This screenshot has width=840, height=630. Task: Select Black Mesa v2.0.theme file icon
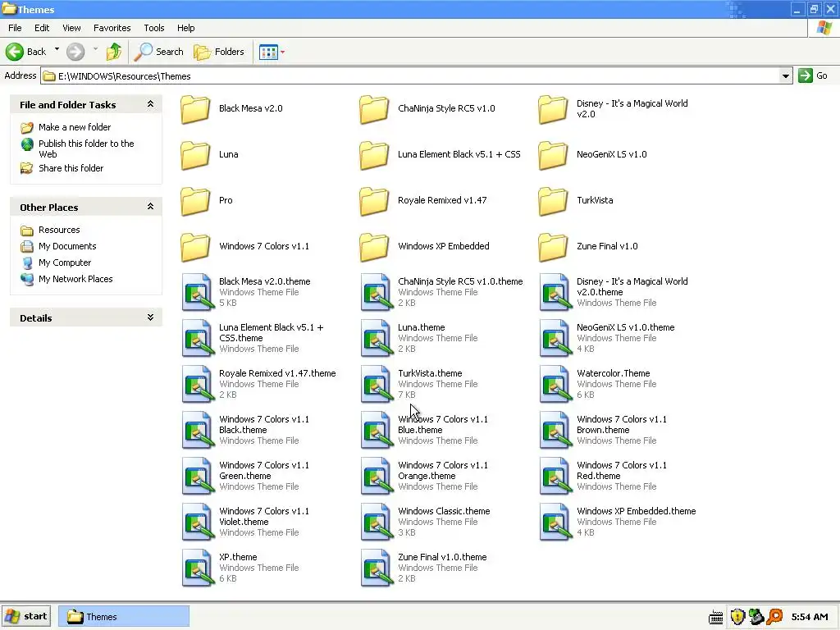click(x=197, y=292)
